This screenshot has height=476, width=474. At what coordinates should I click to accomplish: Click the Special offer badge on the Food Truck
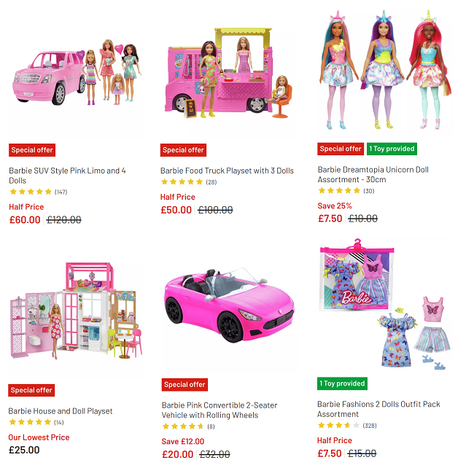point(184,150)
